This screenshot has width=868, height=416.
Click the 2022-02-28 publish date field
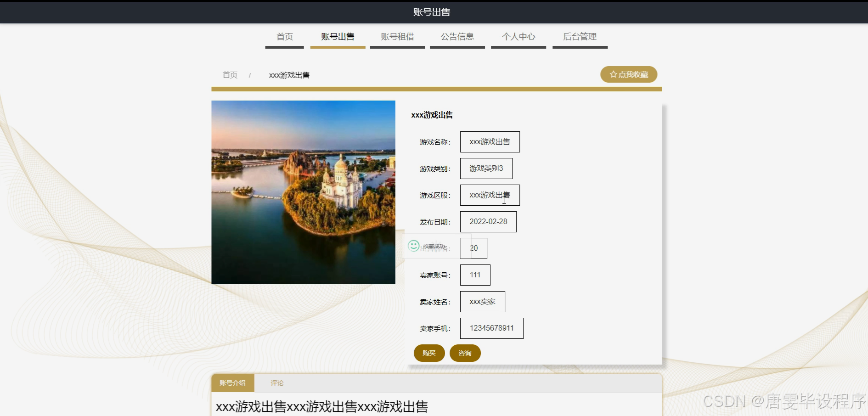coord(488,222)
